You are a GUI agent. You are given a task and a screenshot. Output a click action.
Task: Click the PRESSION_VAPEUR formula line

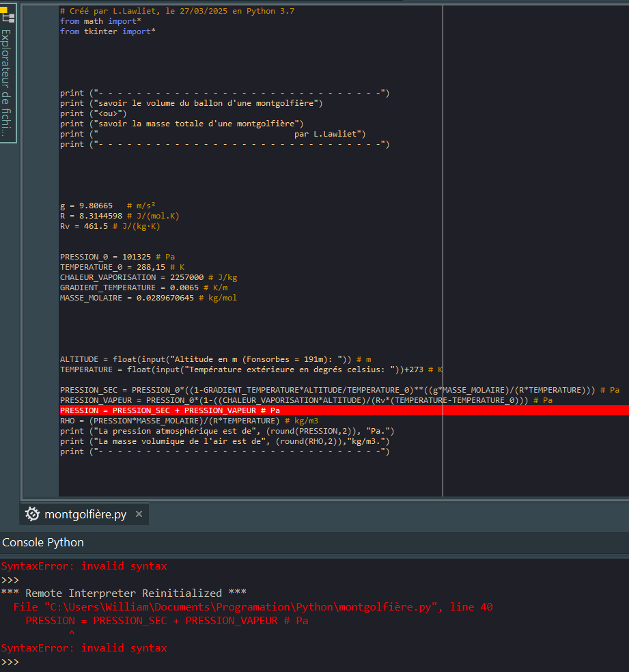click(x=306, y=401)
